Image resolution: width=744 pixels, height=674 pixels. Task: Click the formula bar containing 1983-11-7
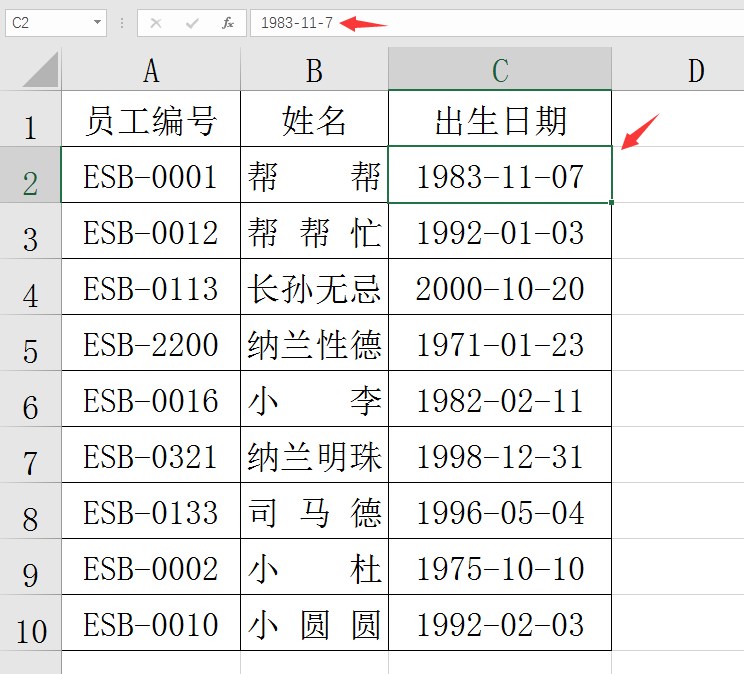pos(500,23)
